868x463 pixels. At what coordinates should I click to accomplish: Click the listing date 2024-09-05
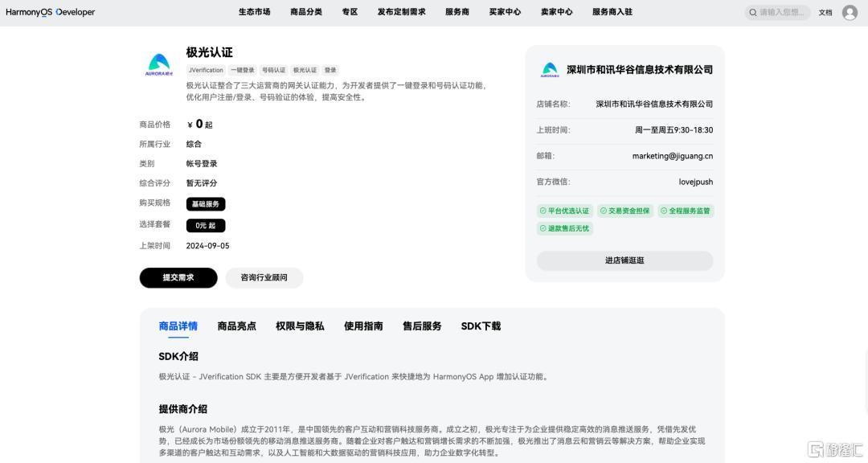tap(207, 246)
